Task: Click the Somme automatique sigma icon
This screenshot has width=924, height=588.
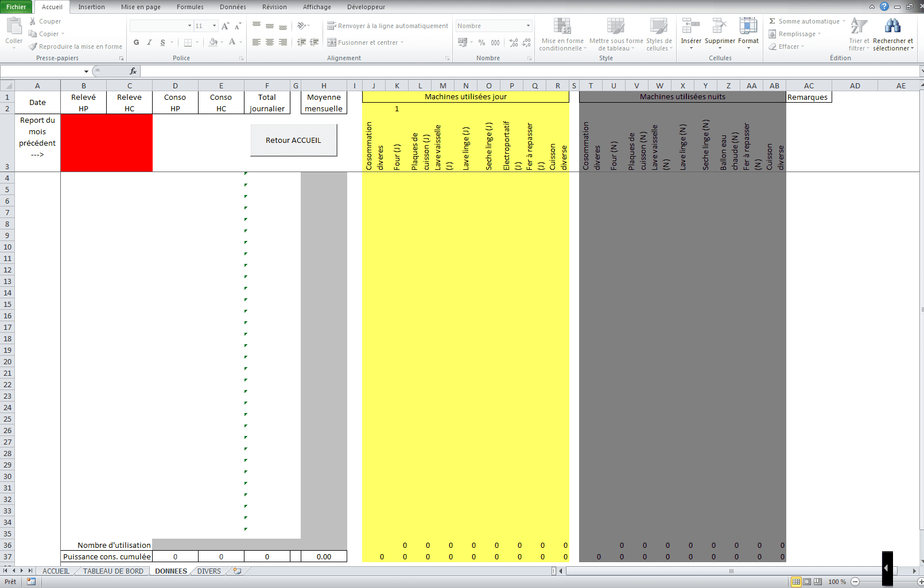Action: (772, 21)
